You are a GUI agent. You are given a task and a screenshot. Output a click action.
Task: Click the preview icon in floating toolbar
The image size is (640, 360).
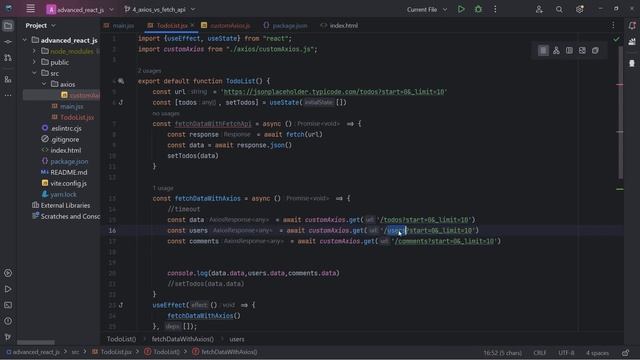pos(582,51)
